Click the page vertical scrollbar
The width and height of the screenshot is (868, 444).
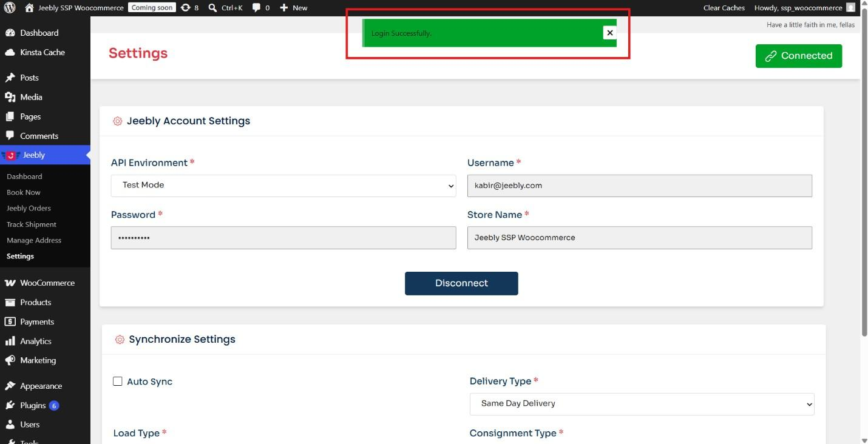tap(864, 173)
